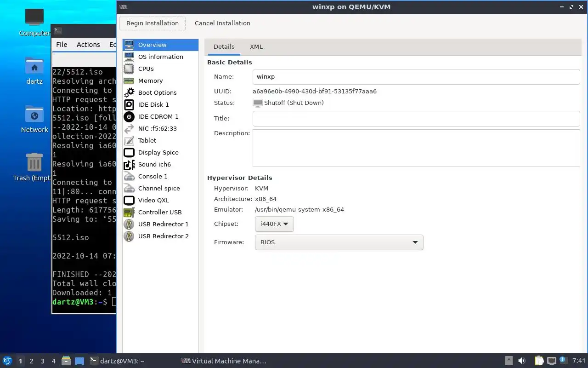Click the network status tray icon
Viewport: 588px width, 368px height.
point(552,361)
